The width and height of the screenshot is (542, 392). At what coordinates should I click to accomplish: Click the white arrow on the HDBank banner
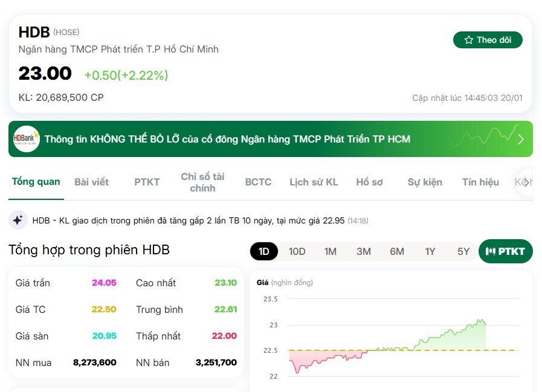(x=521, y=138)
